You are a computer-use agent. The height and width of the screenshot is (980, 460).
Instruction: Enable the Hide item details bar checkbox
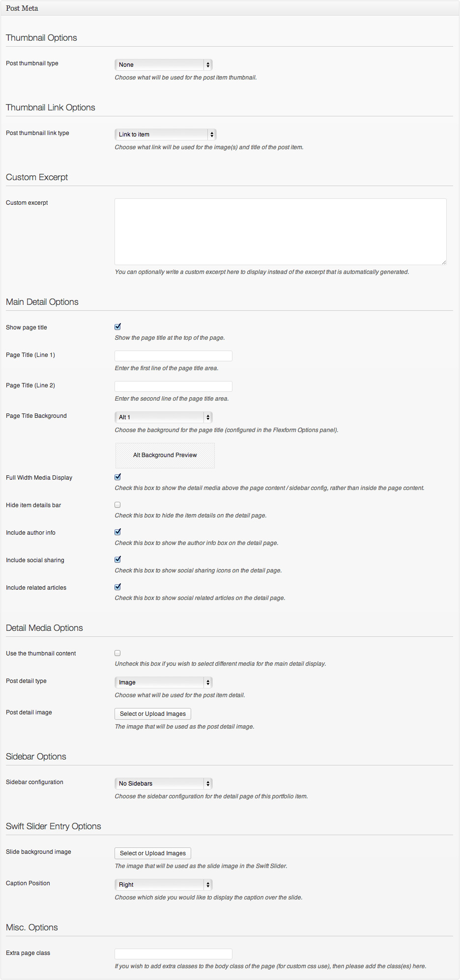point(117,505)
